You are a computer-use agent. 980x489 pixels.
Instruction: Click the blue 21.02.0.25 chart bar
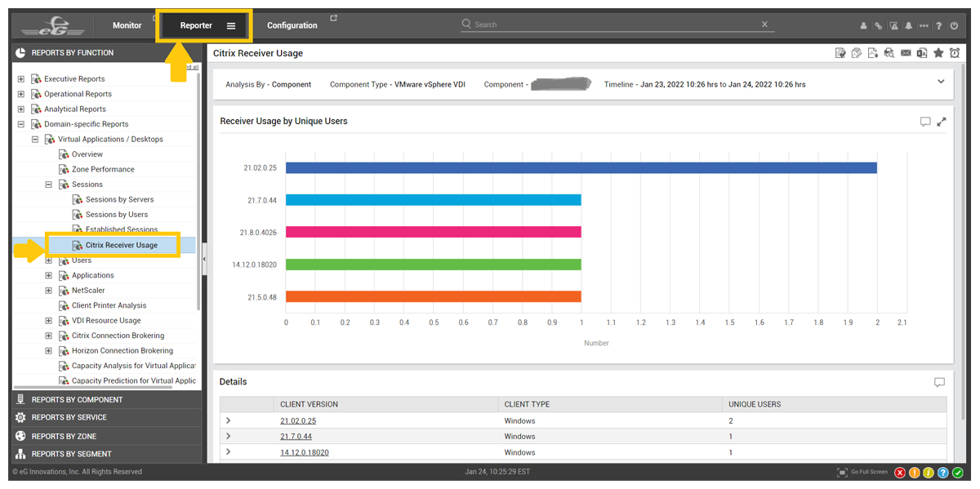pos(581,167)
